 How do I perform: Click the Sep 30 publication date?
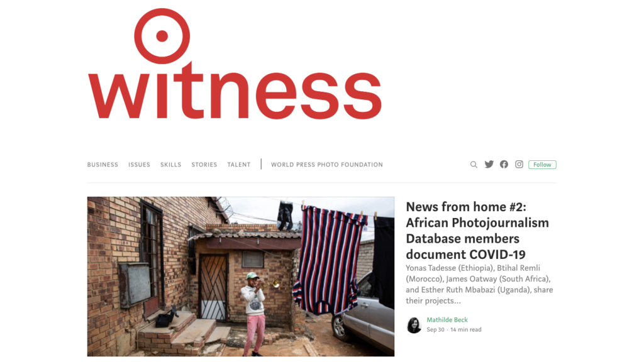click(x=435, y=329)
